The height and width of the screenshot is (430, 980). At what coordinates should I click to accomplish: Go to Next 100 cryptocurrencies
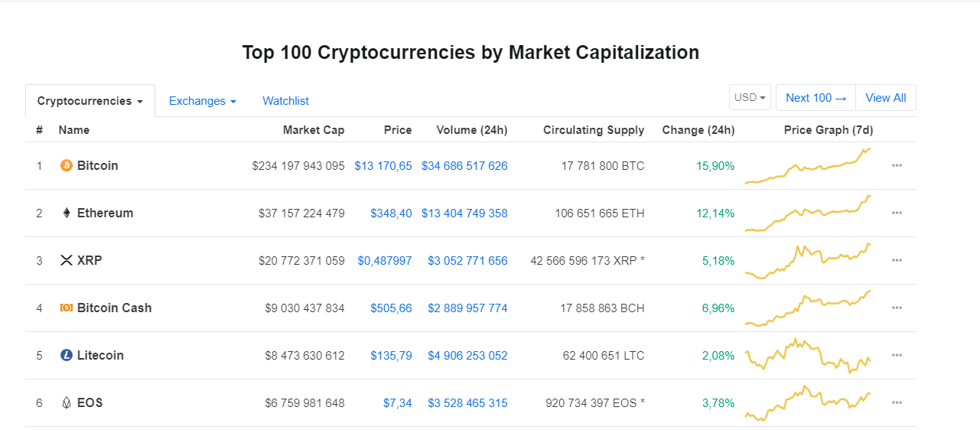(816, 98)
